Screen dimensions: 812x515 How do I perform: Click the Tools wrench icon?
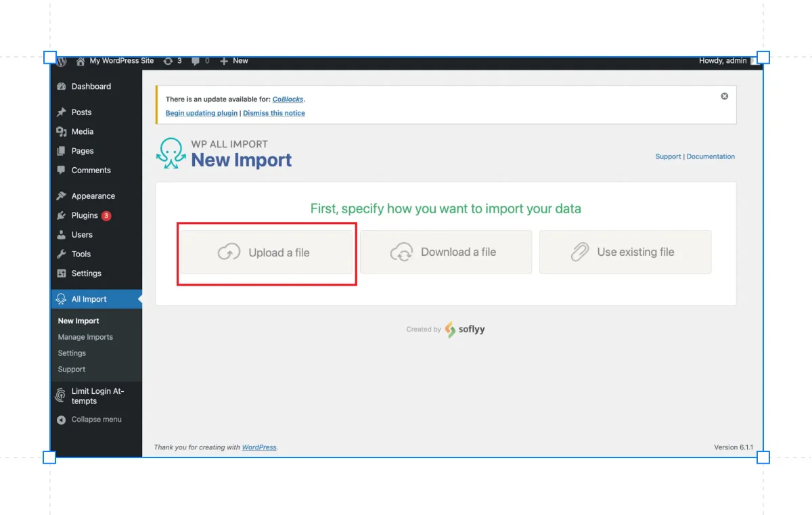point(61,254)
